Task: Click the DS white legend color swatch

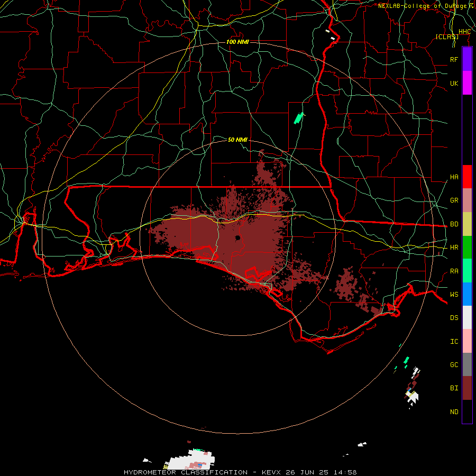Action: pos(467,317)
